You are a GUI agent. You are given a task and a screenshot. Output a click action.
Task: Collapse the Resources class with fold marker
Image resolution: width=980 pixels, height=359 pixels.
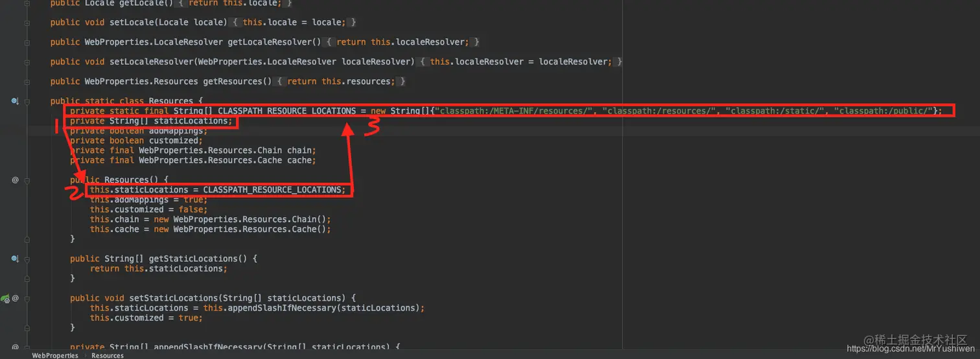27,101
